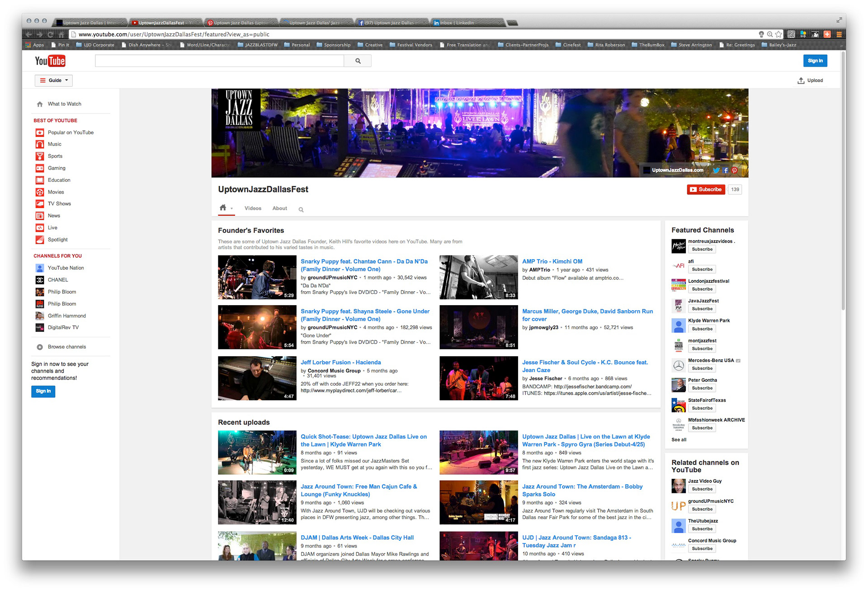
Task: Subscribe to Mercedes-Benz USA channel
Action: 702,369
